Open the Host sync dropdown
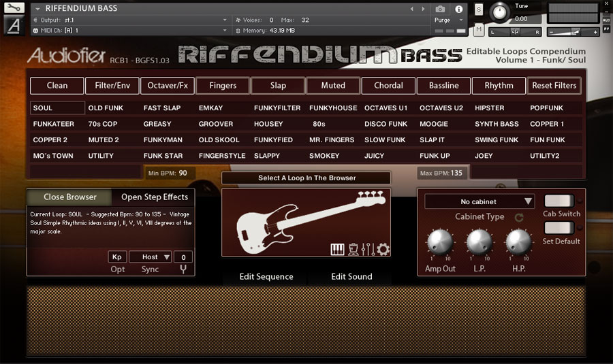Image resolution: width=613 pixels, height=364 pixels. click(x=150, y=257)
